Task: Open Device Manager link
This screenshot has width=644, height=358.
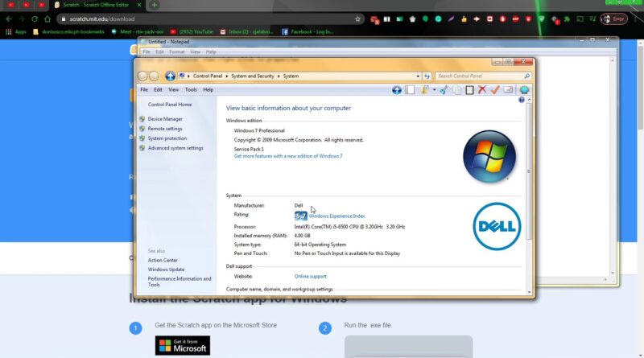Action: tap(165, 119)
